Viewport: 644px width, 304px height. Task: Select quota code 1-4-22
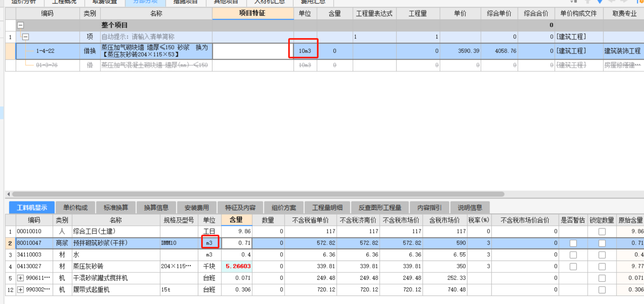coord(45,51)
